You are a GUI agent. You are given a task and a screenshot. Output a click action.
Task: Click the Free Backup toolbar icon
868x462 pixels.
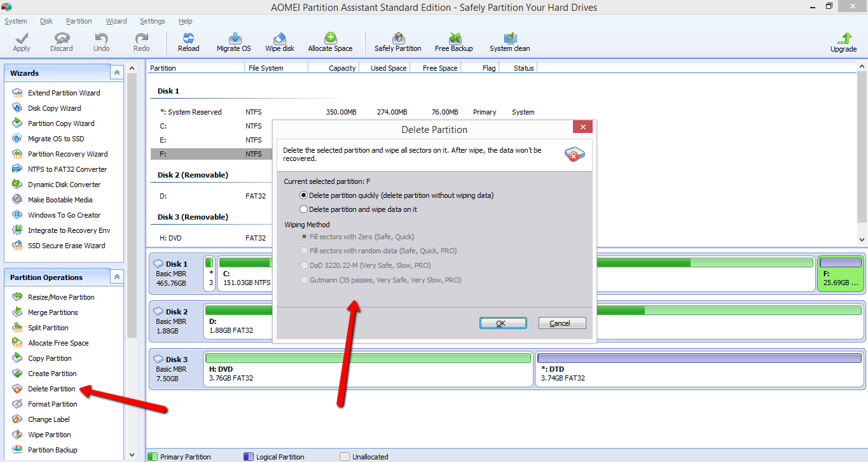coord(454,42)
